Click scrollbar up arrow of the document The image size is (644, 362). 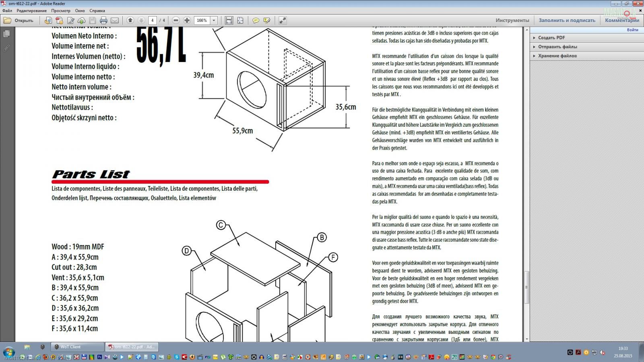[x=526, y=30]
